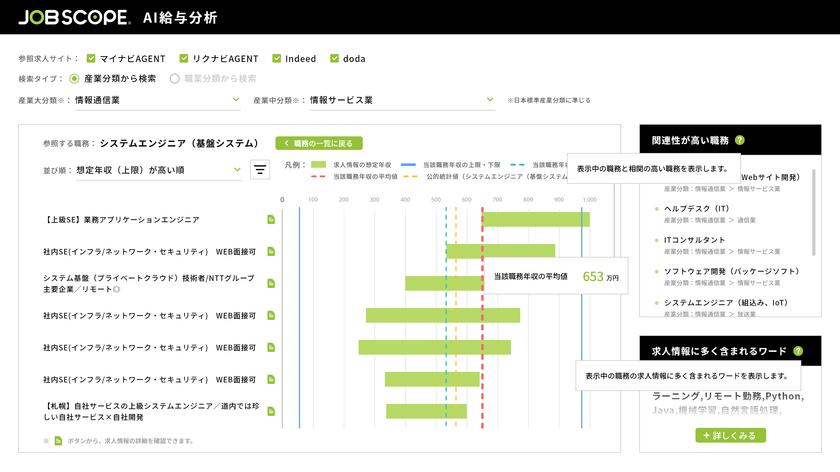Click 職務の一覧に戻る button
This screenshot has width=840, height=472.
(x=319, y=143)
